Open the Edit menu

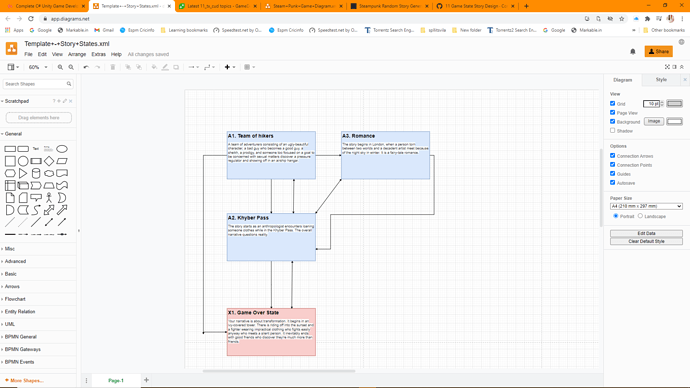click(42, 55)
